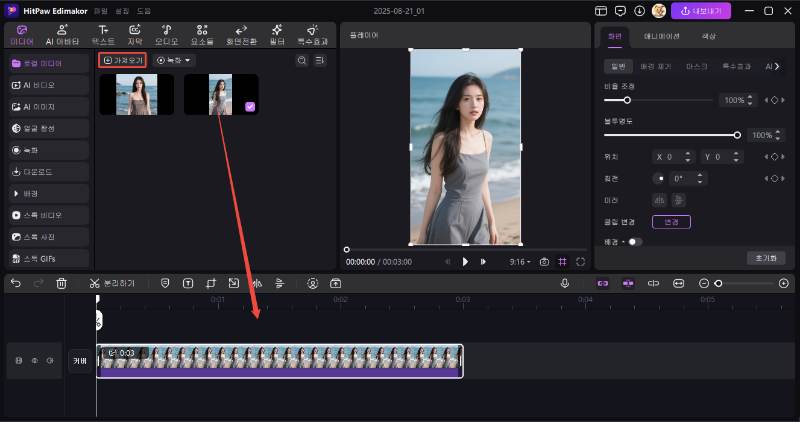
Task: Undo the last edit in timeline toolbar
Action: coord(16,283)
